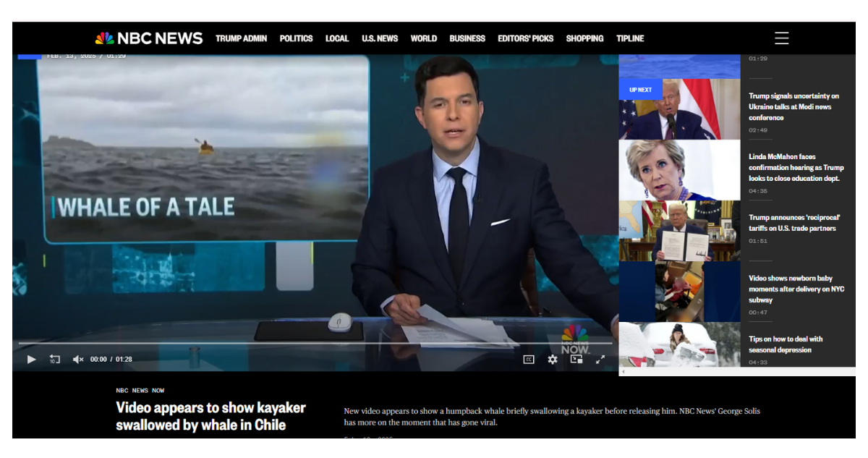Go to Politics section
The width and height of the screenshot is (868, 458).
296,38
